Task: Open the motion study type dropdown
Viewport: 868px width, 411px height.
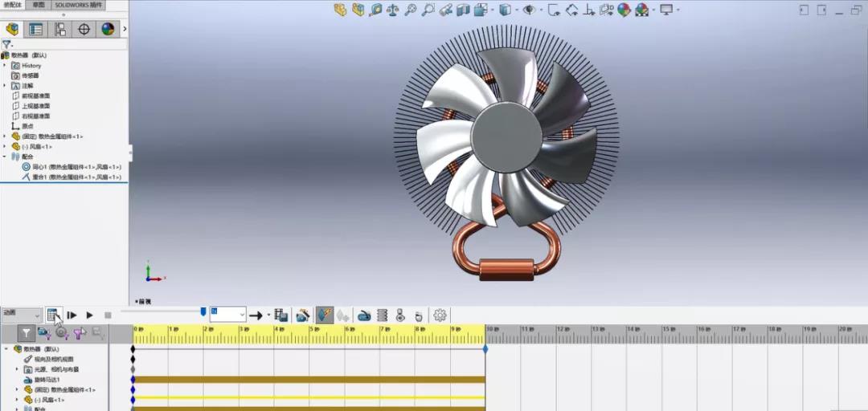Action: (x=22, y=315)
